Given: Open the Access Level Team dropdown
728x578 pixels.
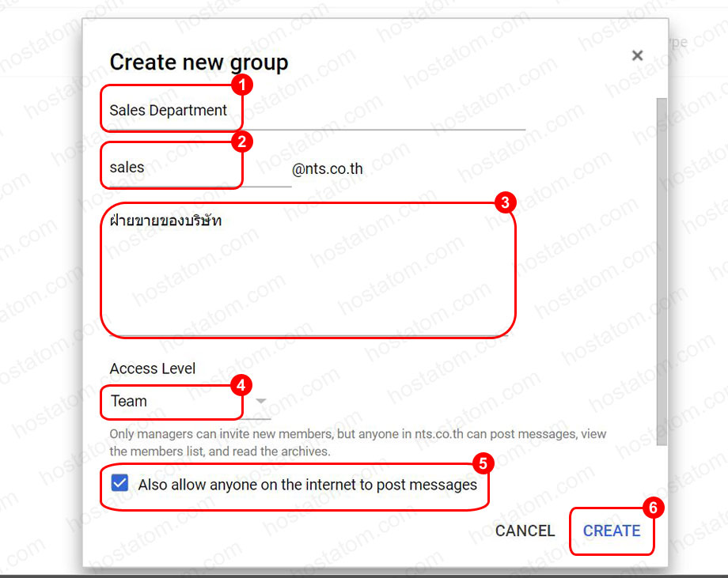Looking at the screenshot, I should click(173, 402).
